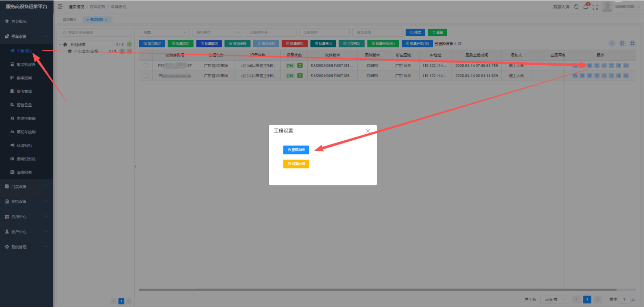Switch to the 首页概况 tab
This screenshot has width=644, height=307.
(x=69, y=20)
